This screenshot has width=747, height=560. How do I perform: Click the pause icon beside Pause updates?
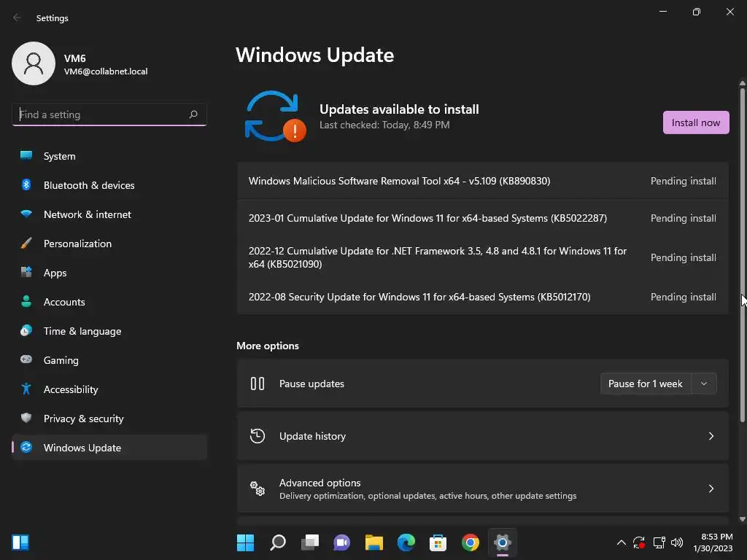(258, 384)
